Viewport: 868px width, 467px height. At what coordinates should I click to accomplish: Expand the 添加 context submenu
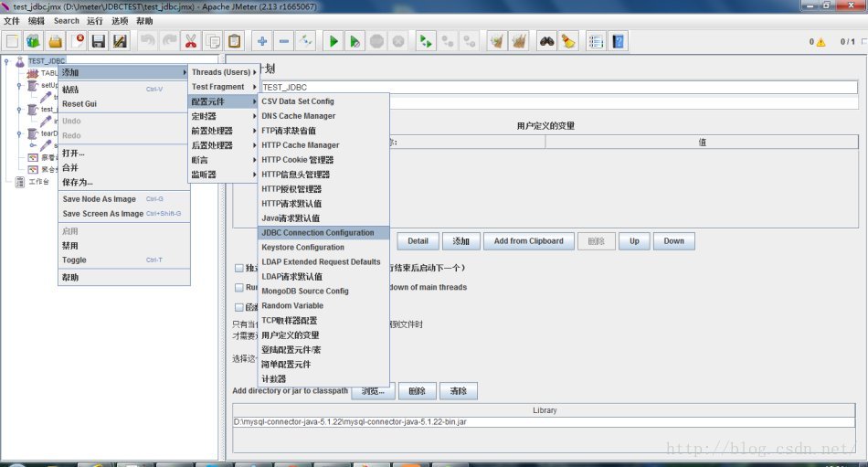[124, 72]
